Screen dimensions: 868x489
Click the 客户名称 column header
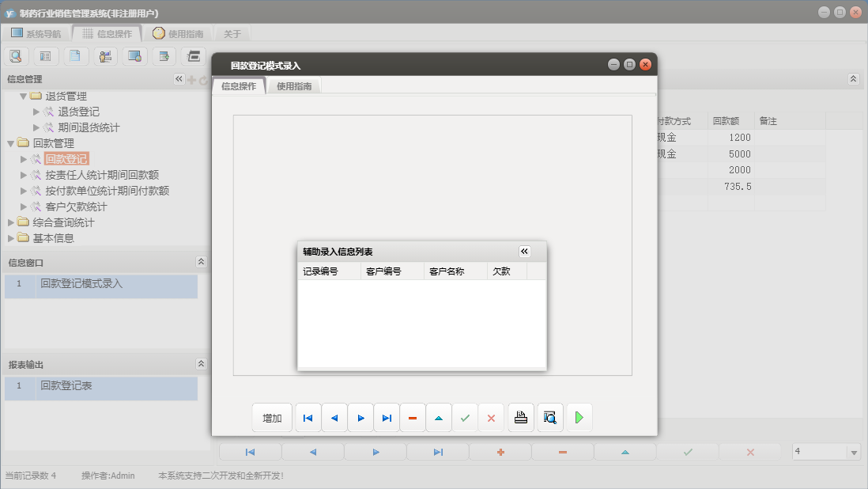point(447,271)
